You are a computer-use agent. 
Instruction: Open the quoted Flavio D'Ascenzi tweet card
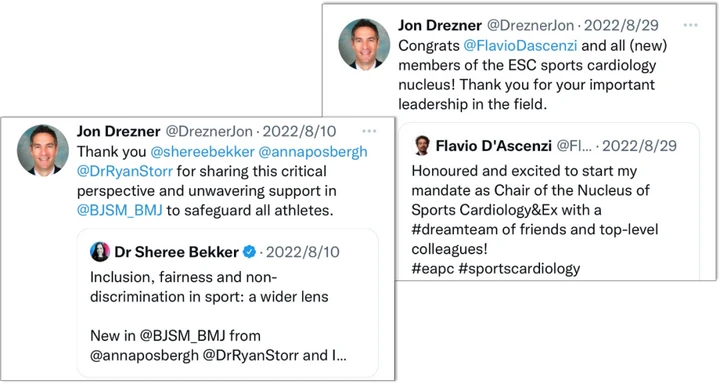point(549,201)
